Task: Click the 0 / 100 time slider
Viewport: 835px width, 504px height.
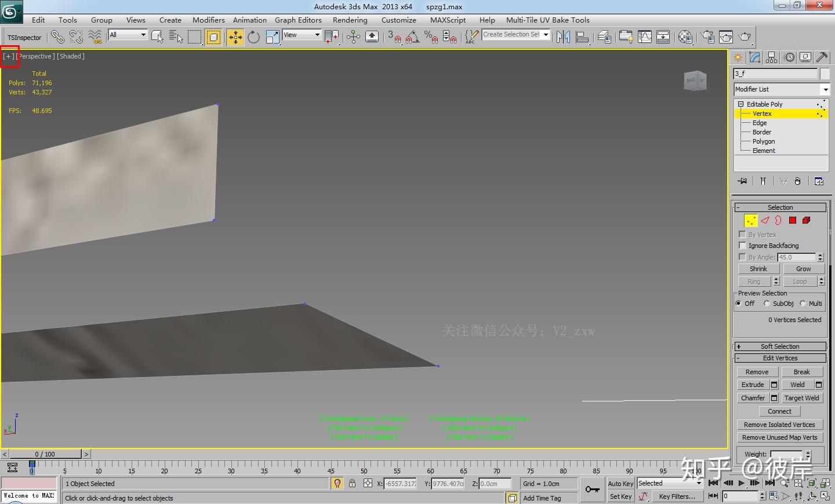Action: tap(45, 454)
